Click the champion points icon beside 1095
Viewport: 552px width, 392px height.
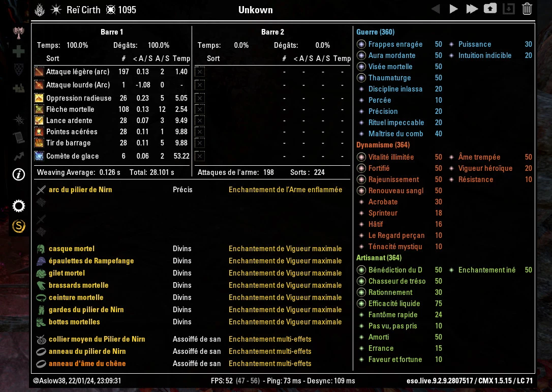(110, 10)
